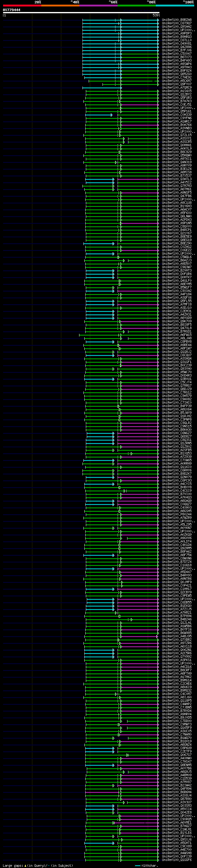Click hit label UniRef100_A6VME1
Viewport: 197px width, 868px height.
click(177, 822)
